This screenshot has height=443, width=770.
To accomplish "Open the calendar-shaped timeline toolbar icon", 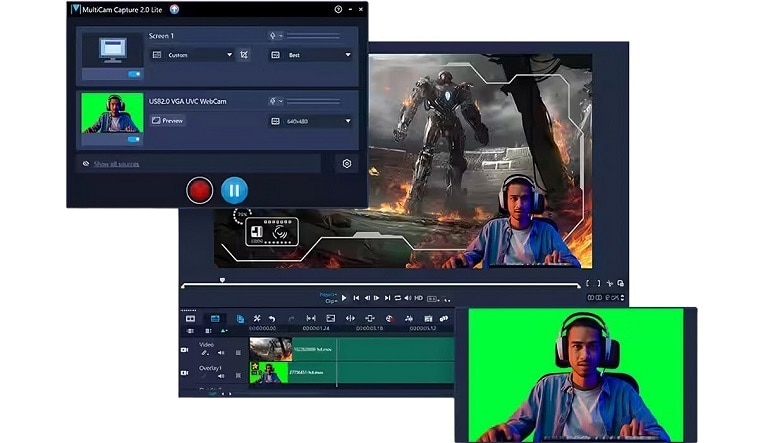I will tap(428, 319).
